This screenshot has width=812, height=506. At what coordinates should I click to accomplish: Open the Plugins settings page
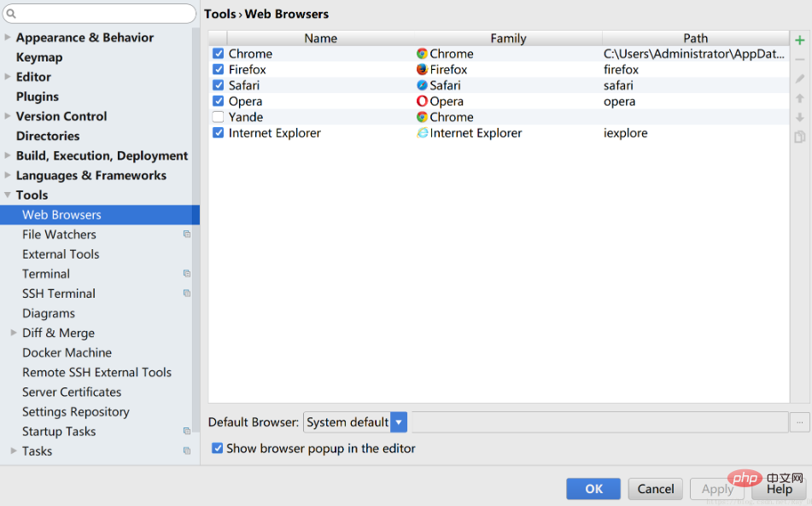(38, 96)
